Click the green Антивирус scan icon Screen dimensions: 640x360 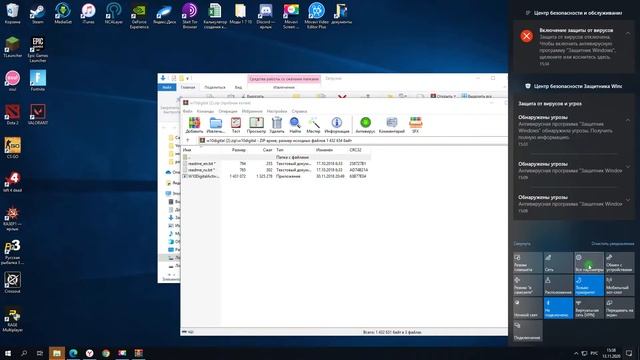point(365,125)
